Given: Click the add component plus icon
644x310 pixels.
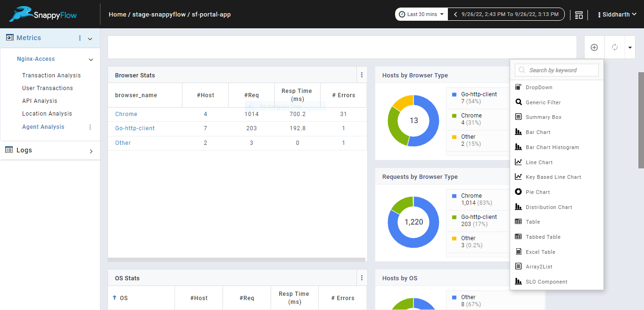Looking at the screenshot, I should (x=594, y=47).
